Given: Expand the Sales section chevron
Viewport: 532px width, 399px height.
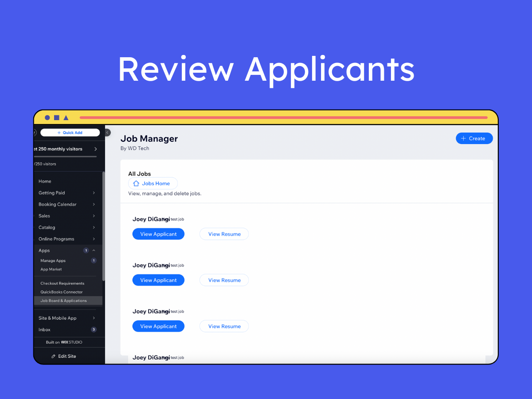Looking at the screenshot, I should tap(94, 216).
